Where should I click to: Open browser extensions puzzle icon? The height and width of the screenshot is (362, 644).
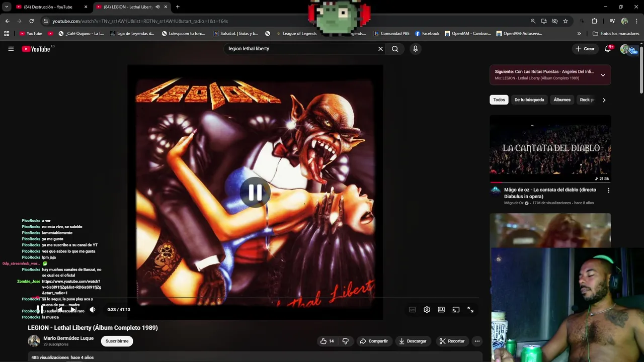[594, 21]
